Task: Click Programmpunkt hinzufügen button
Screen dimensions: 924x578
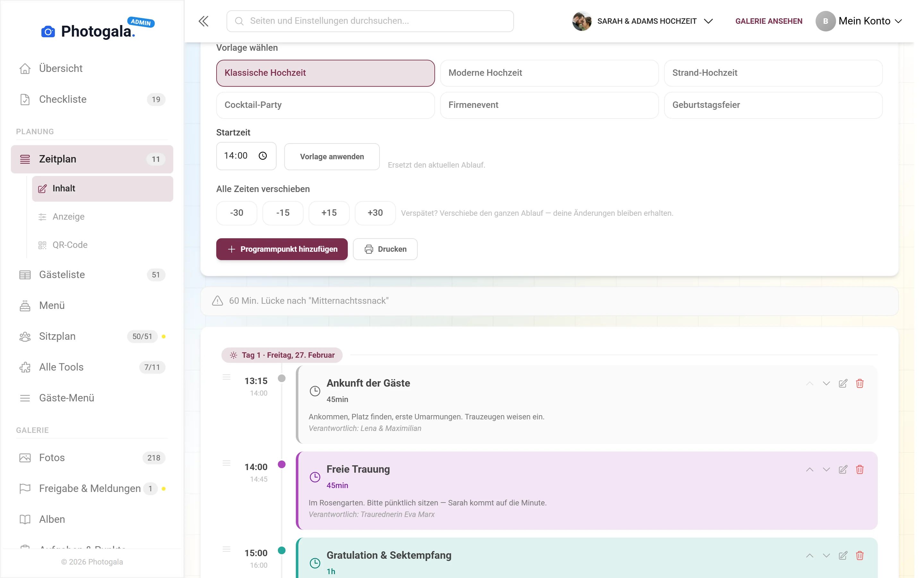Action: (x=282, y=249)
